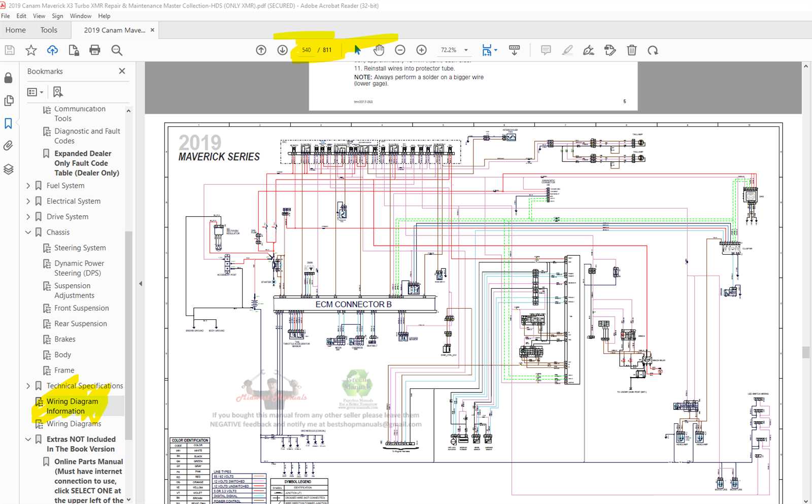Close the 2019 Canam Mave... document tab
The height and width of the screenshot is (504, 812).
152,30
